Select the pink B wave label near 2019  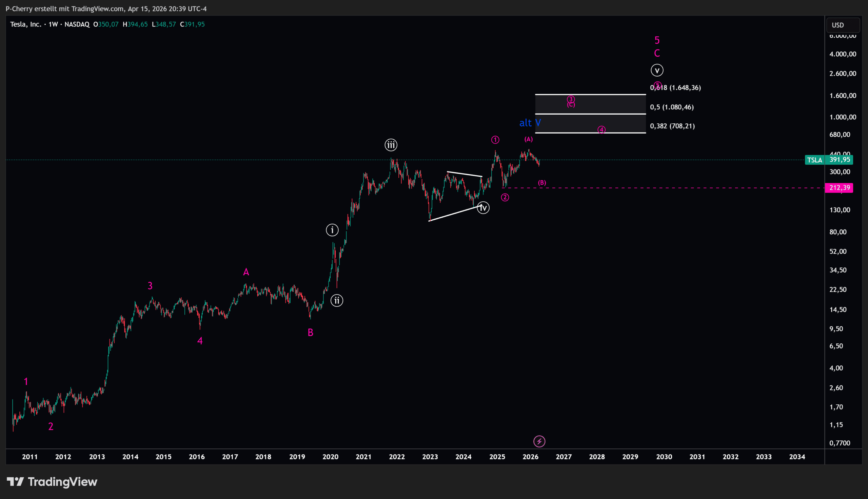click(x=311, y=333)
